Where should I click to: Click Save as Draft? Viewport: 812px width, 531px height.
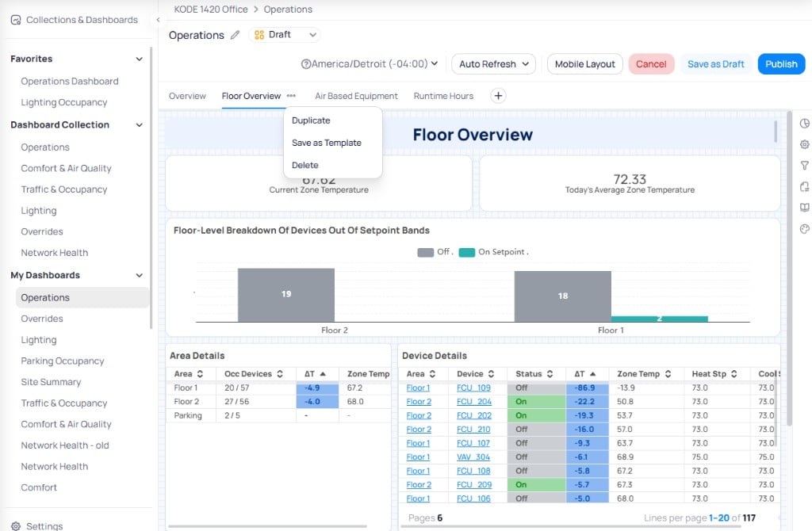point(716,64)
